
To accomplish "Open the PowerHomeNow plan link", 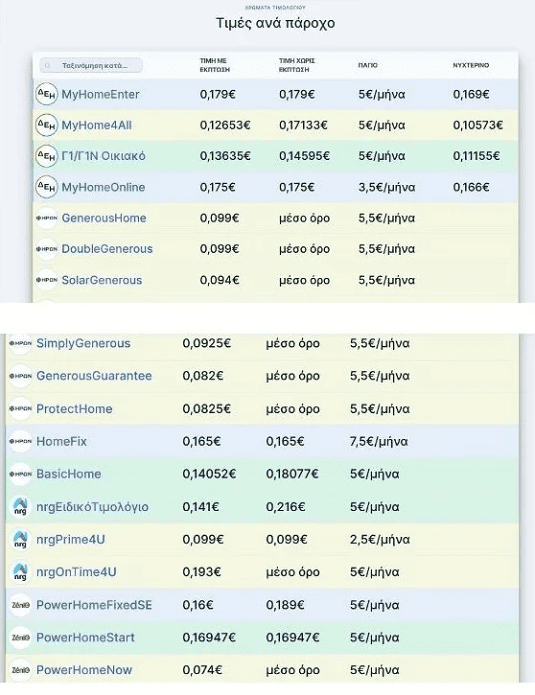I will click(x=84, y=670).
